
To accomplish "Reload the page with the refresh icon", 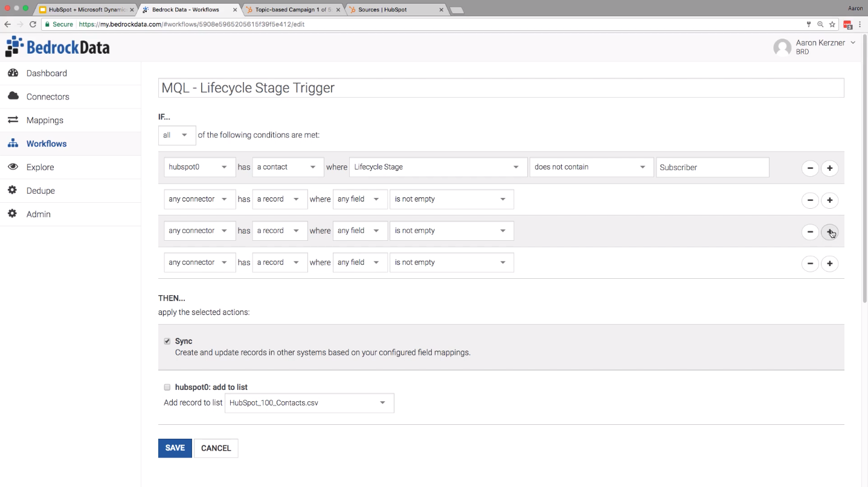I will click(34, 24).
